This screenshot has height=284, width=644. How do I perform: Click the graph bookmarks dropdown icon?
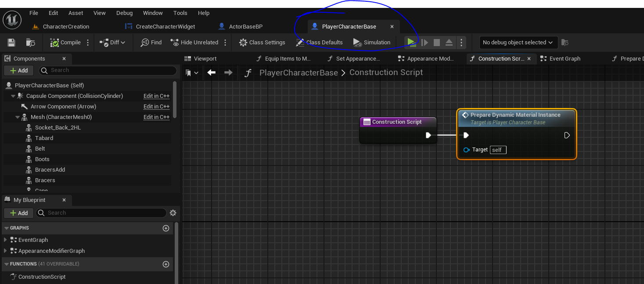click(192, 73)
